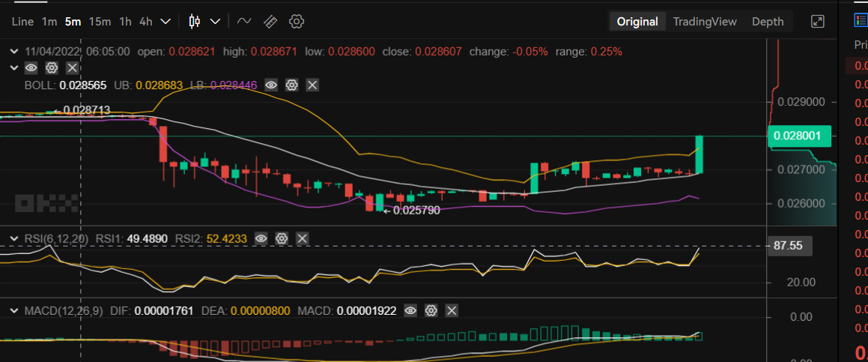The height and width of the screenshot is (362, 868).
Task: Click the open value 0.028621
Action: (192, 52)
